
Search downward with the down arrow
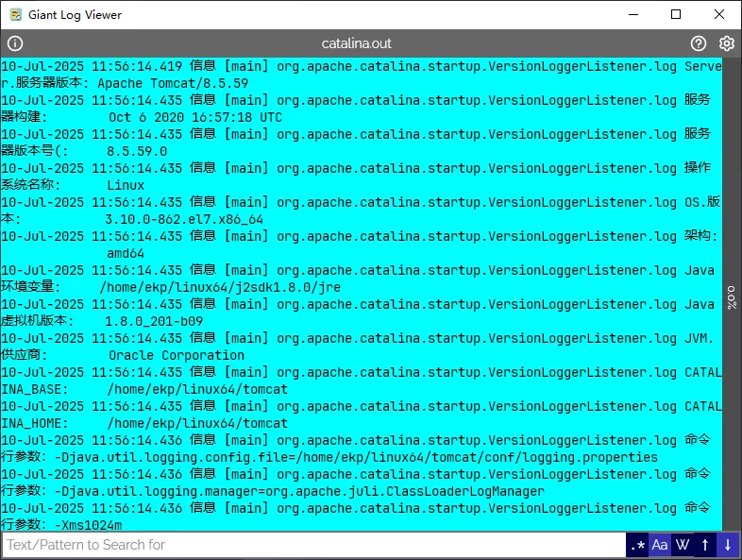click(x=727, y=545)
